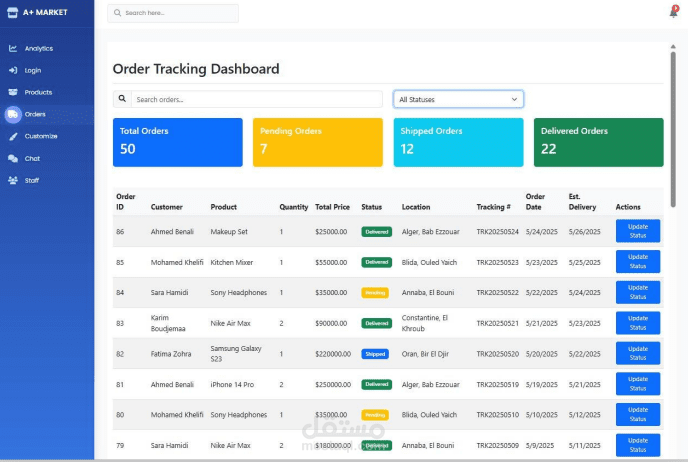Open the Analytics menu item
The height and width of the screenshot is (462, 688).
pyautogui.click(x=39, y=48)
